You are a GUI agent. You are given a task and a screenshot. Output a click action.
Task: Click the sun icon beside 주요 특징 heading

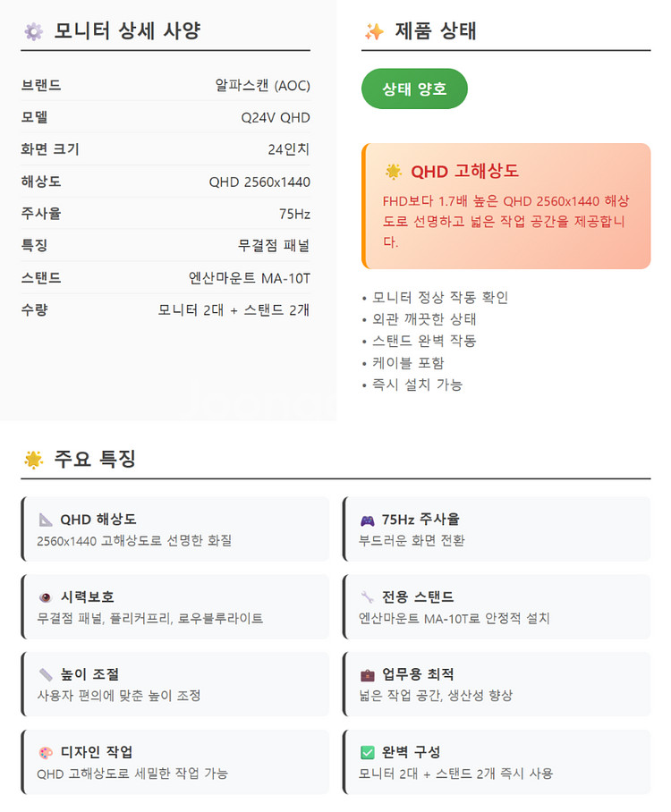33,460
